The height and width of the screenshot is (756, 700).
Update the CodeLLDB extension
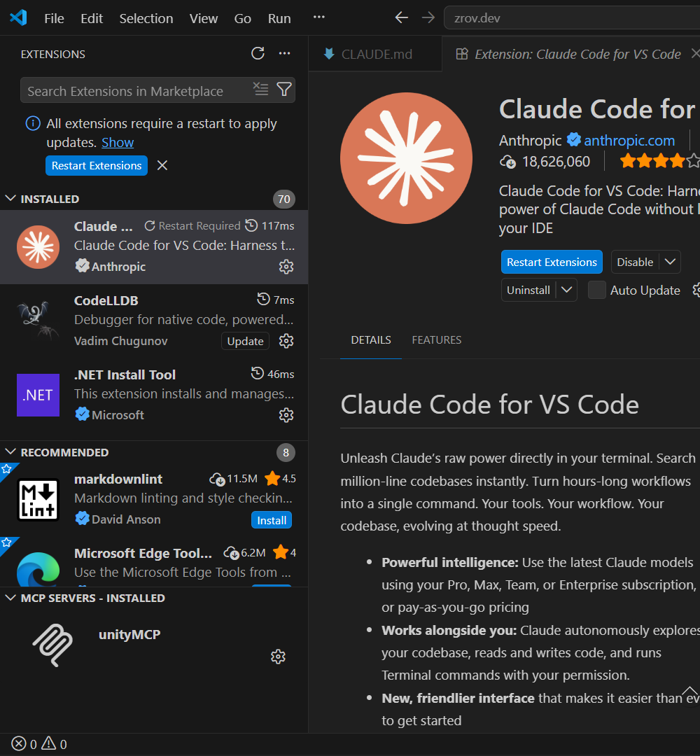tap(245, 341)
